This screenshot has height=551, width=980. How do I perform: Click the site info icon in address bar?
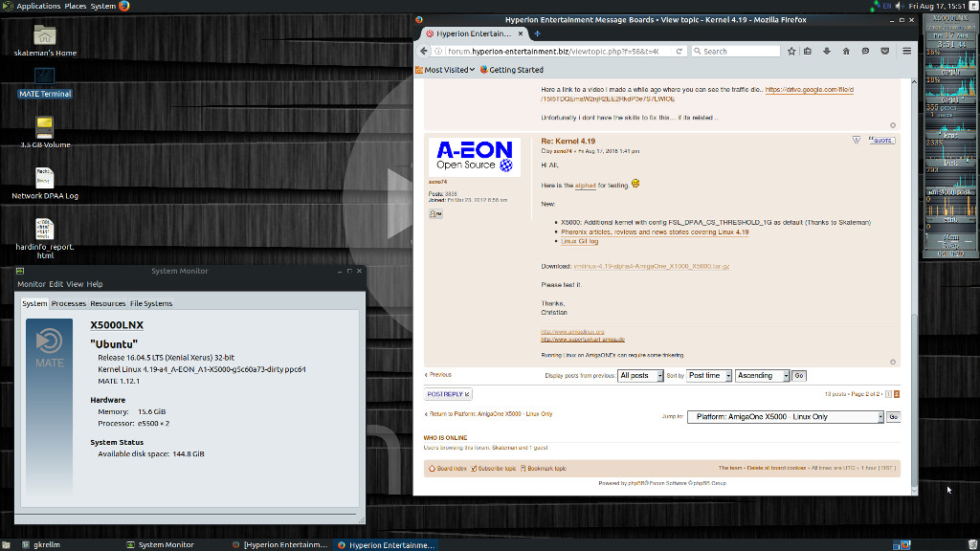tap(438, 52)
